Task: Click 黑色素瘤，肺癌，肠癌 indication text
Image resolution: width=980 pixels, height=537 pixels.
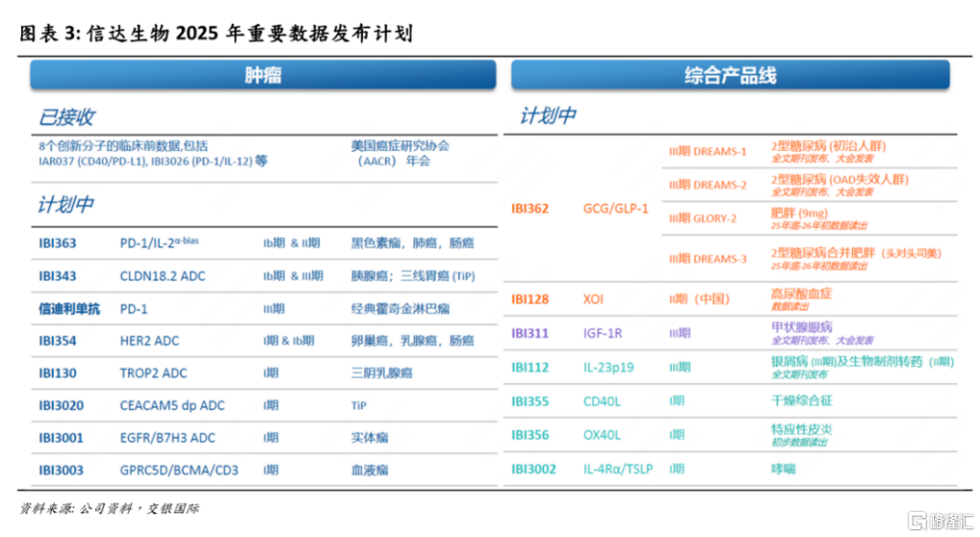Action: [412, 243]
